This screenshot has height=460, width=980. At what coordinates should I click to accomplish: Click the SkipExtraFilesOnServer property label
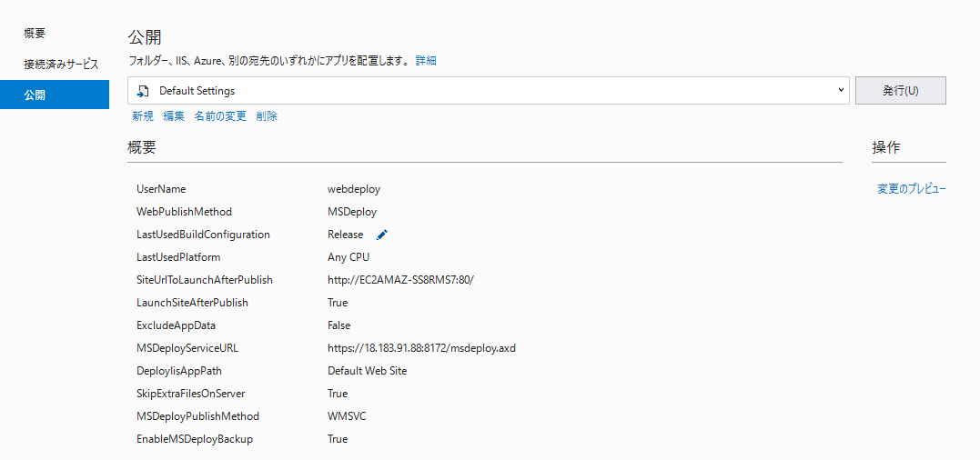click(x=190, y=394)
